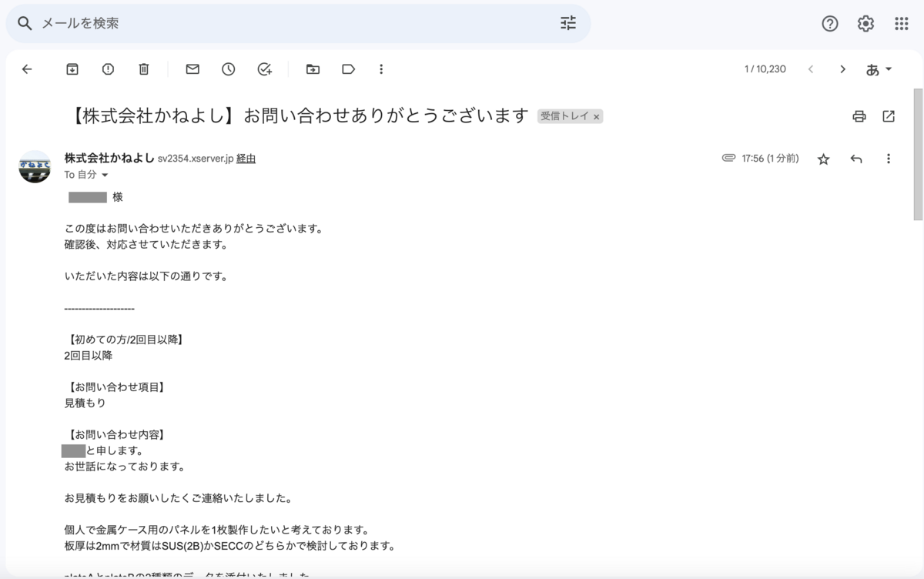Print this email
Screen dimensions: 924x579
(859, 116)
